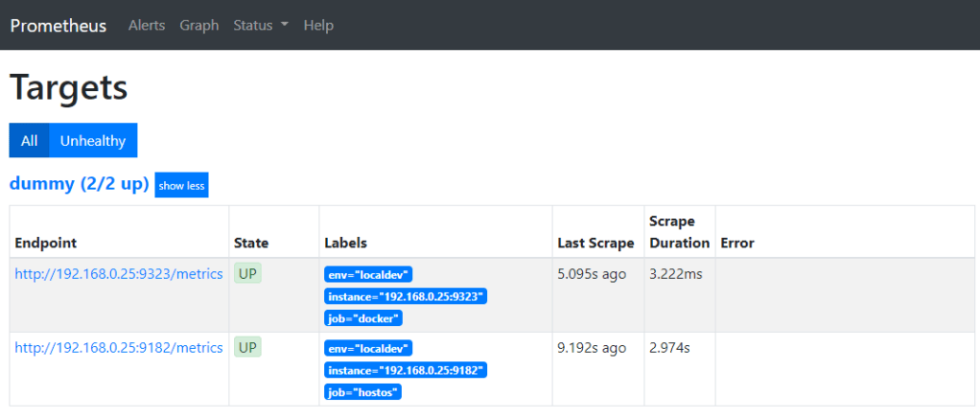Screen dimensions: 980x419
Task: Click the dummy (2/2 up) heading link
Action: click(80, 183)
